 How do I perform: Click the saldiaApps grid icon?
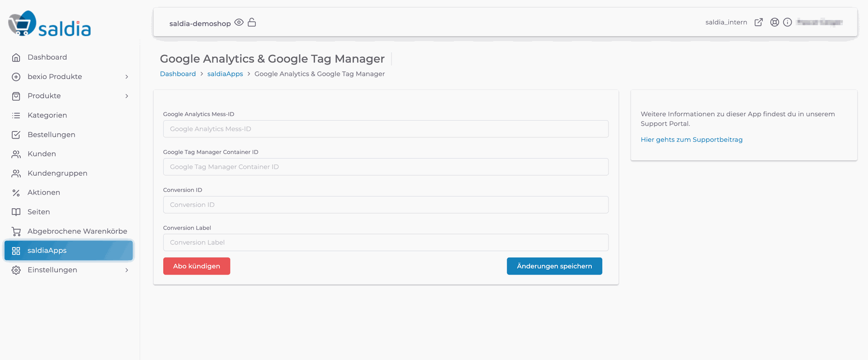pyautogui.click(x=16, y=251)
